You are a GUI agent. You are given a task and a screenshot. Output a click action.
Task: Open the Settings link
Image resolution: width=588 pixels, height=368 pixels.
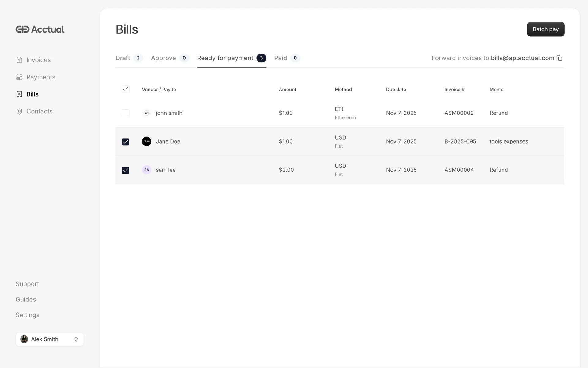click(x=28, y=315)
